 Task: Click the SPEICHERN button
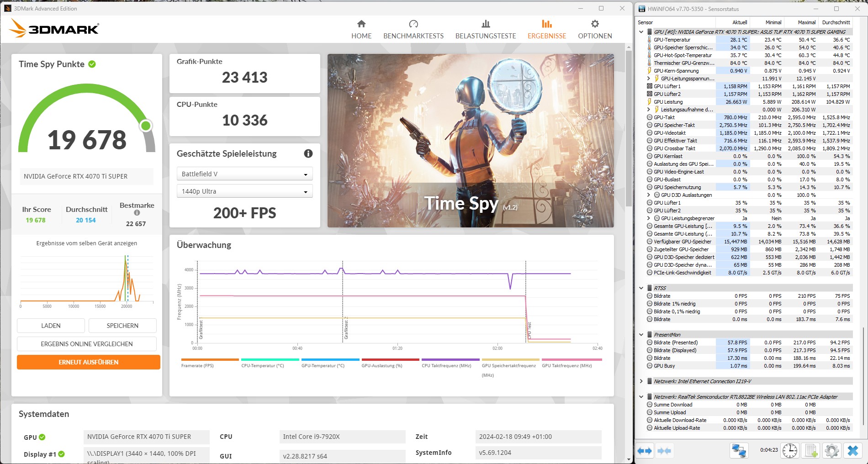(122, 326)
